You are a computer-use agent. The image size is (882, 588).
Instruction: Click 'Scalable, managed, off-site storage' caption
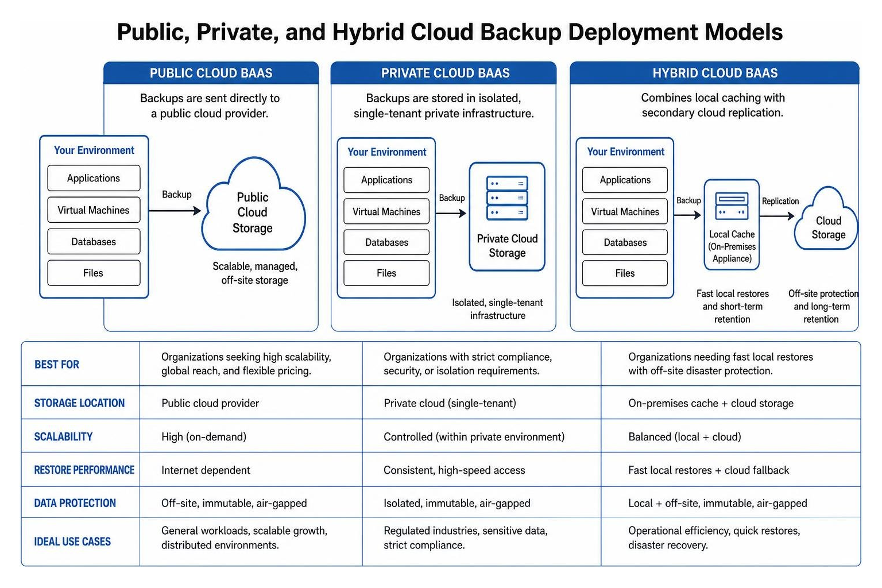(255, 273)
